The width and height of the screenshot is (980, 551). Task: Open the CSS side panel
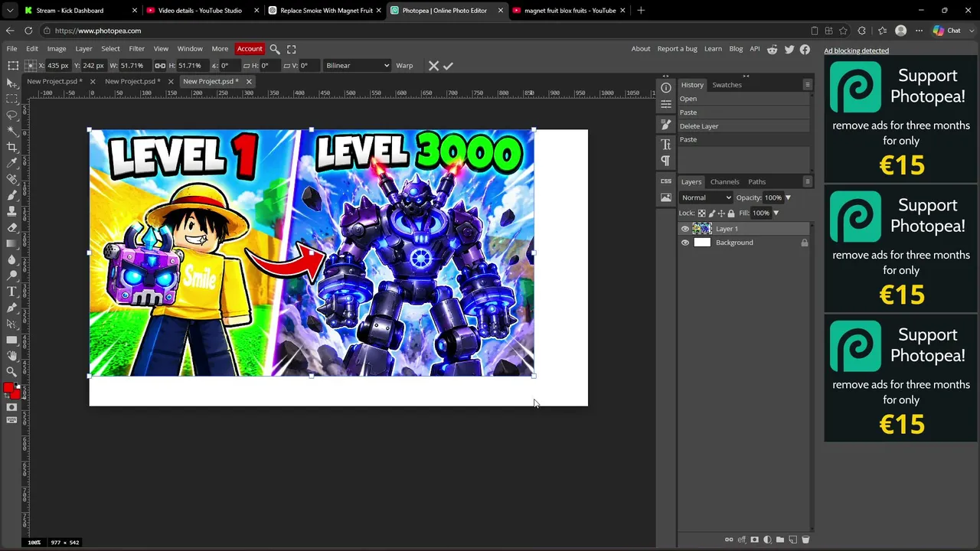(666, 181)
